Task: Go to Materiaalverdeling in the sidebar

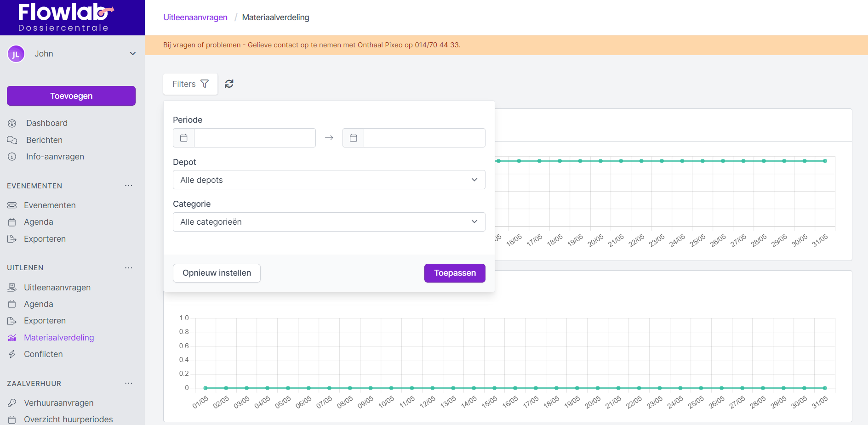Action: (x=59, y=338)
